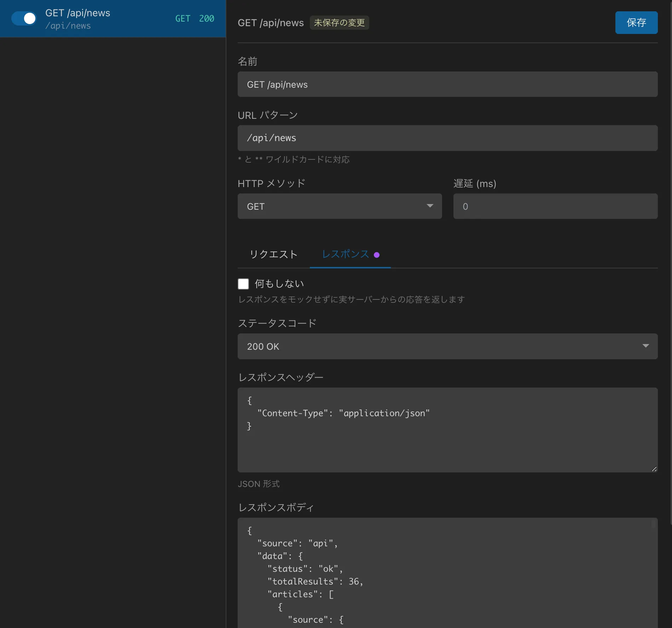672x628 pixels.
Task: Select the GET /api/news rule in the sidebar
Action: [113, 19]
